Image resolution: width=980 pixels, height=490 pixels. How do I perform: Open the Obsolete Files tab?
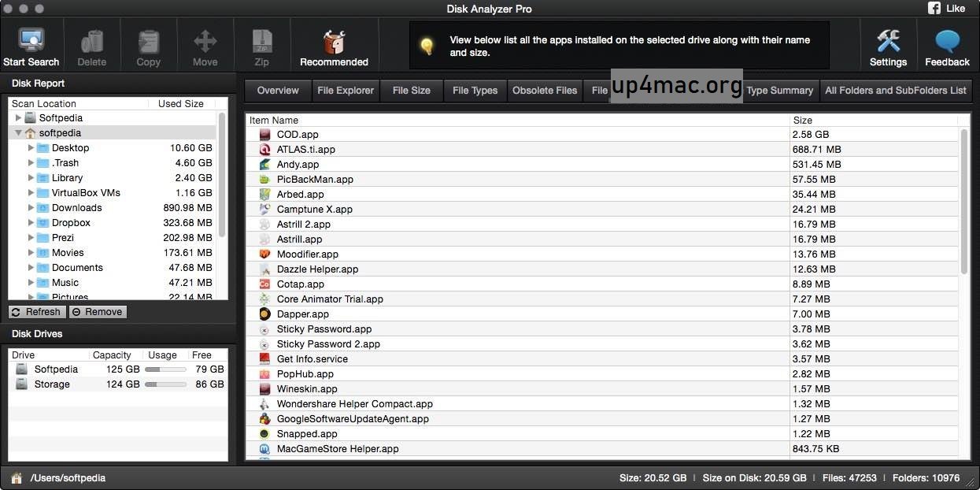point(544,90)
